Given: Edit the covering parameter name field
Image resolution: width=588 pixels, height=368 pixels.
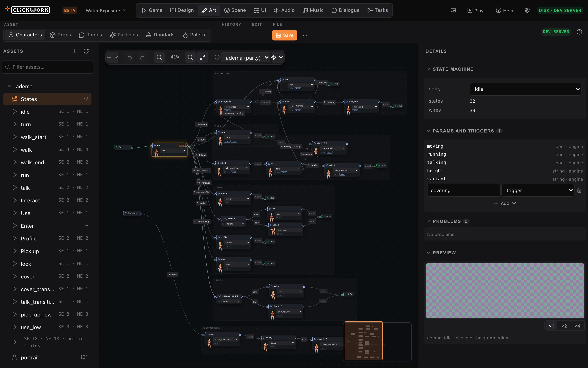Looking at the screenshot, I should pyautogui.click(x=464, y=190).
